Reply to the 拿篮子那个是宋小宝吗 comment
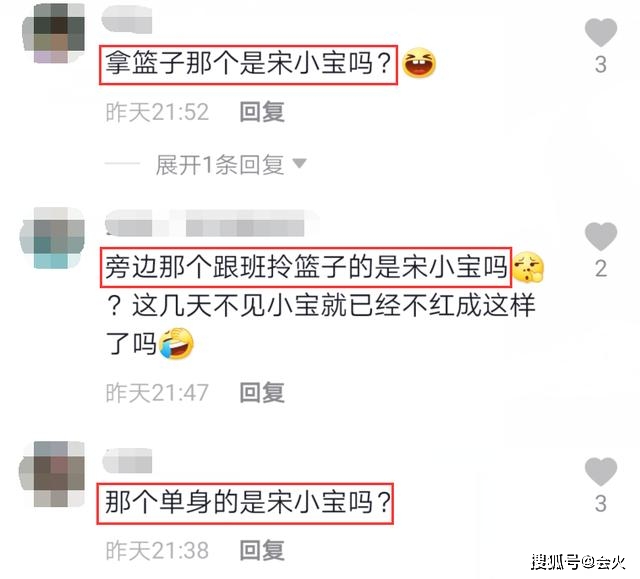This screenshot has width=640, height=579. coord(262,112)
